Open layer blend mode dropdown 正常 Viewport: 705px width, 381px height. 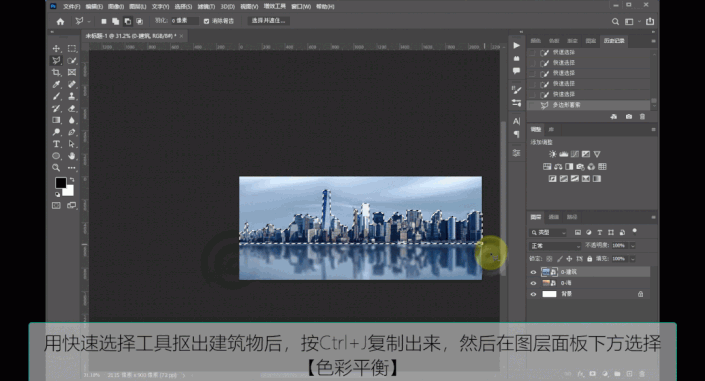coord(555,246)
